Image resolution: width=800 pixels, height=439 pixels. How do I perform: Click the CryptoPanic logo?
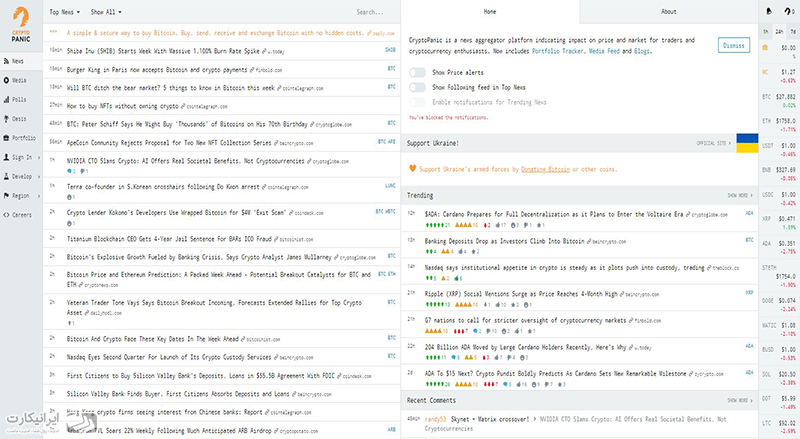pos(21,24)
